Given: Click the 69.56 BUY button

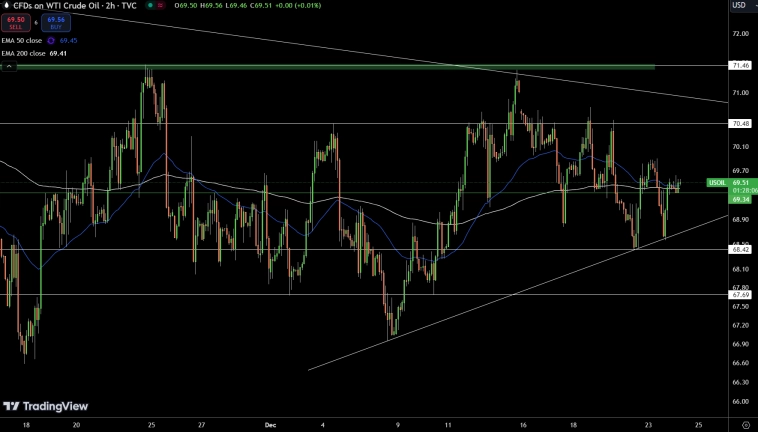Looking at the screenshot, I should click(x=56, y=22).
